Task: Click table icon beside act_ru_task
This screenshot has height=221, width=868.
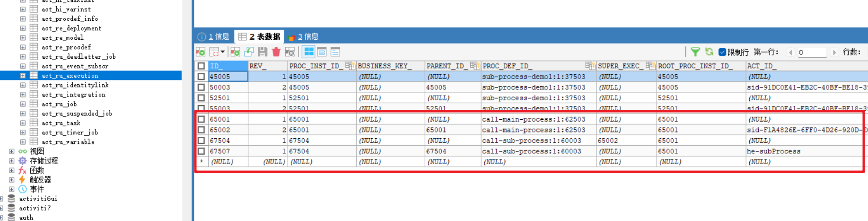Action: pyautogui.click(x=34, y=123)
